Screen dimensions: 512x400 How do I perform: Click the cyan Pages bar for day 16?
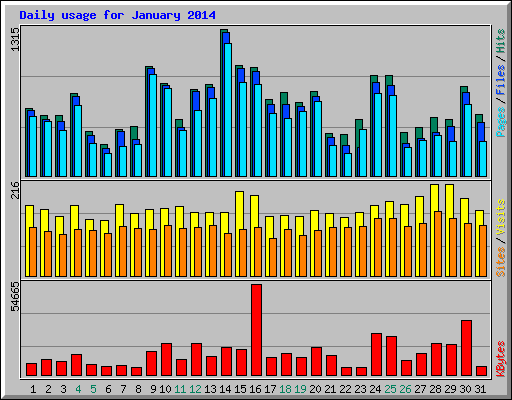[258, 130]
